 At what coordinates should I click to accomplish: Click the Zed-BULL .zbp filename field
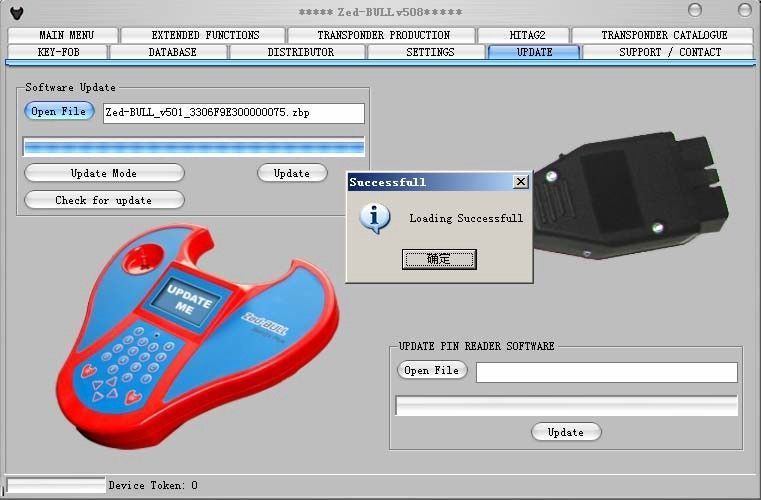point(233,113)
